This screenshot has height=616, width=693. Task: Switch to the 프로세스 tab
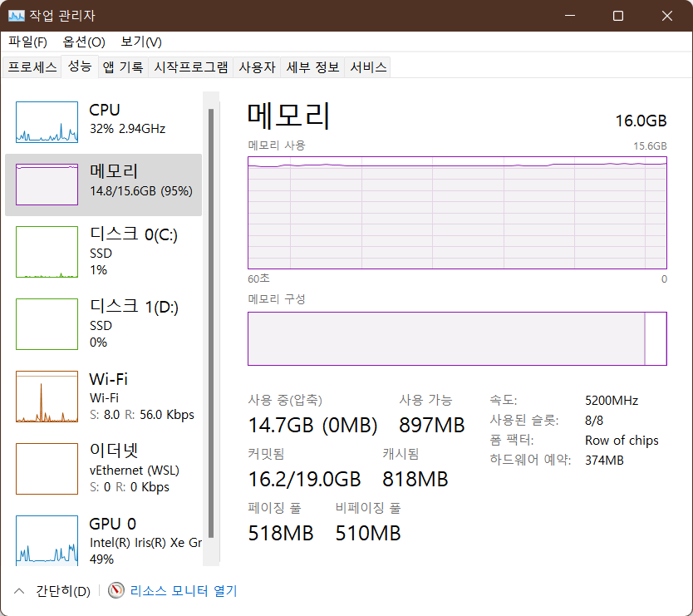(x=32, y=67)
